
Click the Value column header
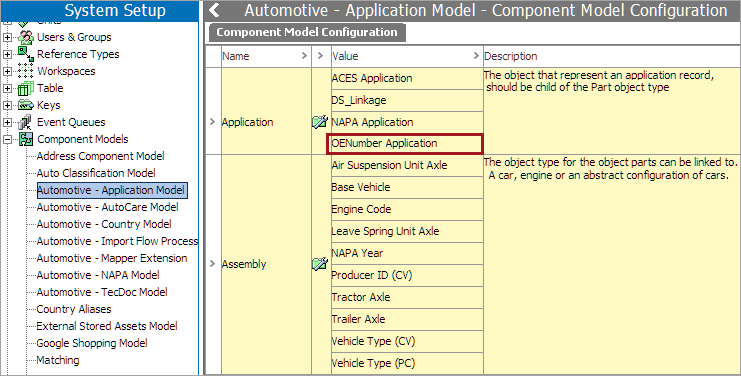[x=345, y=56]
